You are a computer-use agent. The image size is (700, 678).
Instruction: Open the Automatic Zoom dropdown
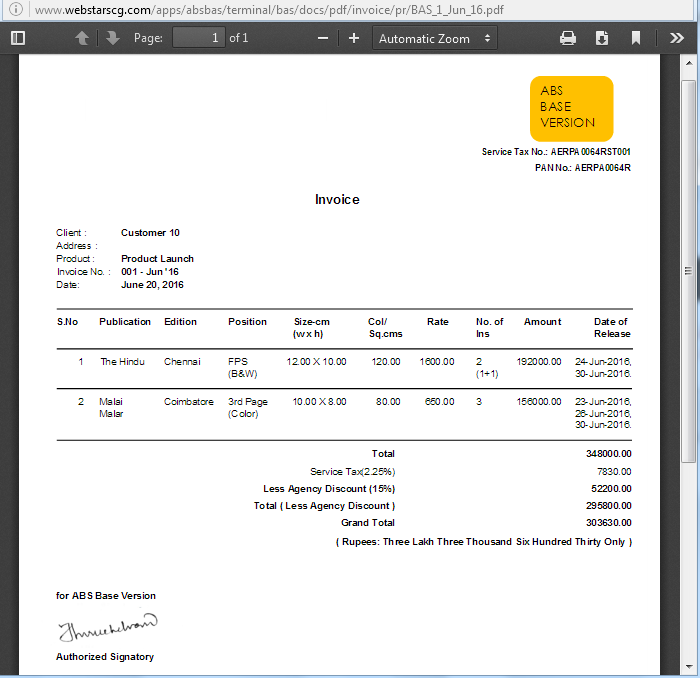pos(434,38)
